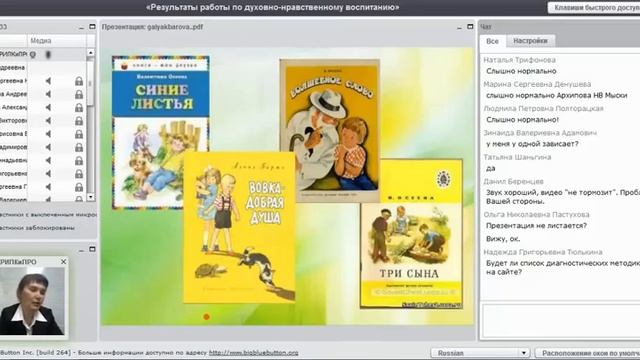Screen dimensions: 640x360
Task: Mute speaker for the 'ргеевна Г' user row
Action: coord(48,187)
